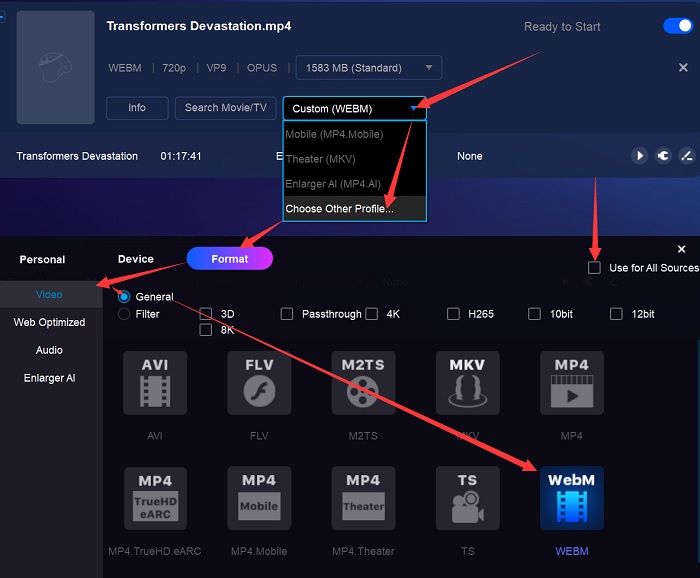
Task: Choose the FLV format icon
Action: 259,383
